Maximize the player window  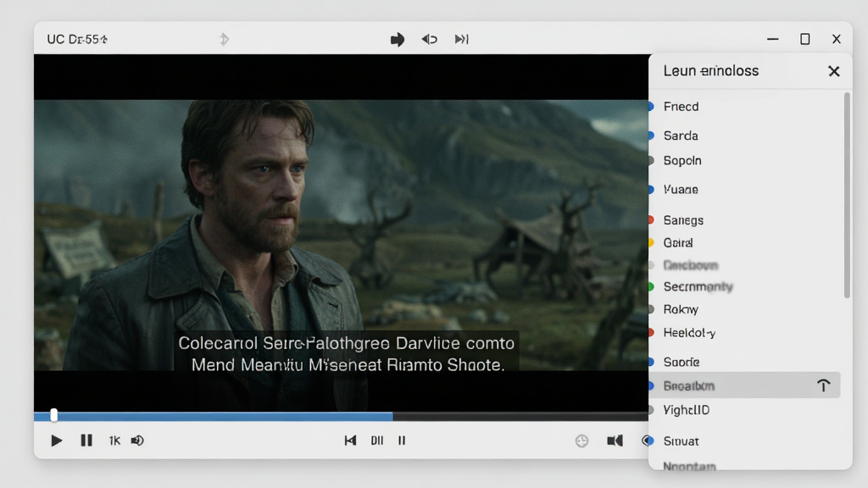click(x=805, y=39)
